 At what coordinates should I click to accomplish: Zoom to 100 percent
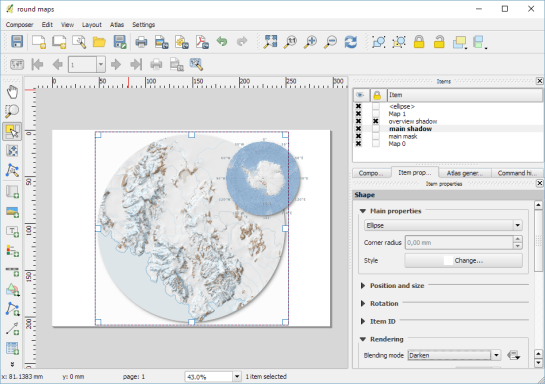click(290, 42)
